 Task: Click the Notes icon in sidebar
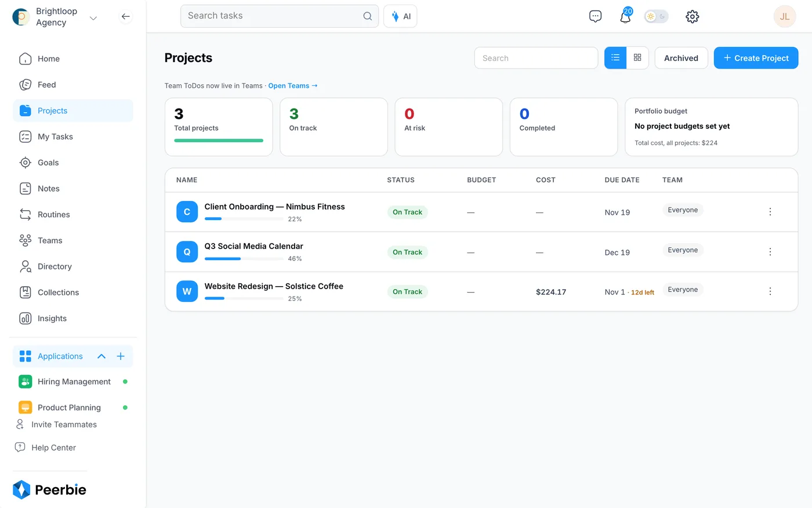(x=25, y=189)
